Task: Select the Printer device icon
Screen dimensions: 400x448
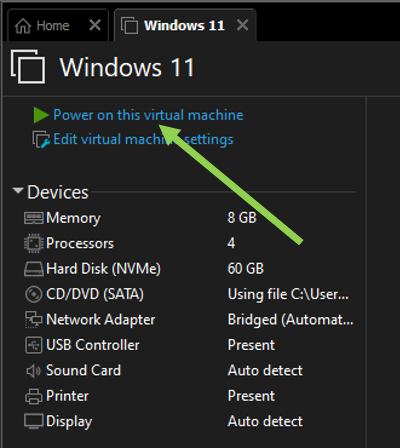Action: [x=34, y=396]
